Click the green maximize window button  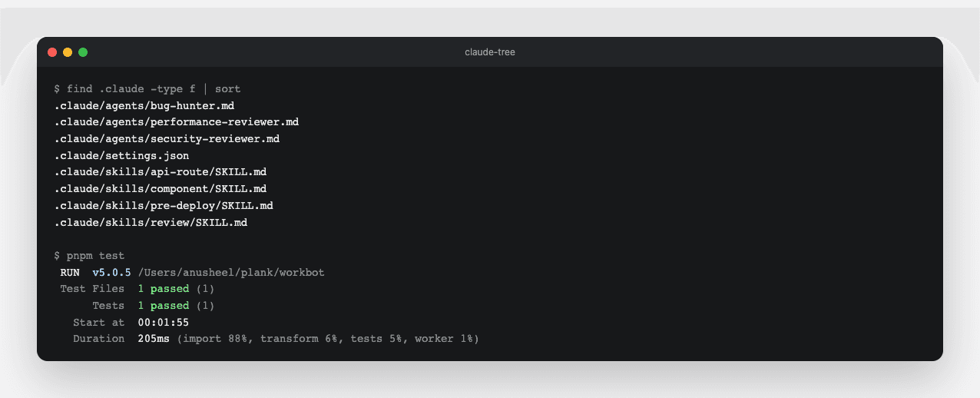[83, 52]
